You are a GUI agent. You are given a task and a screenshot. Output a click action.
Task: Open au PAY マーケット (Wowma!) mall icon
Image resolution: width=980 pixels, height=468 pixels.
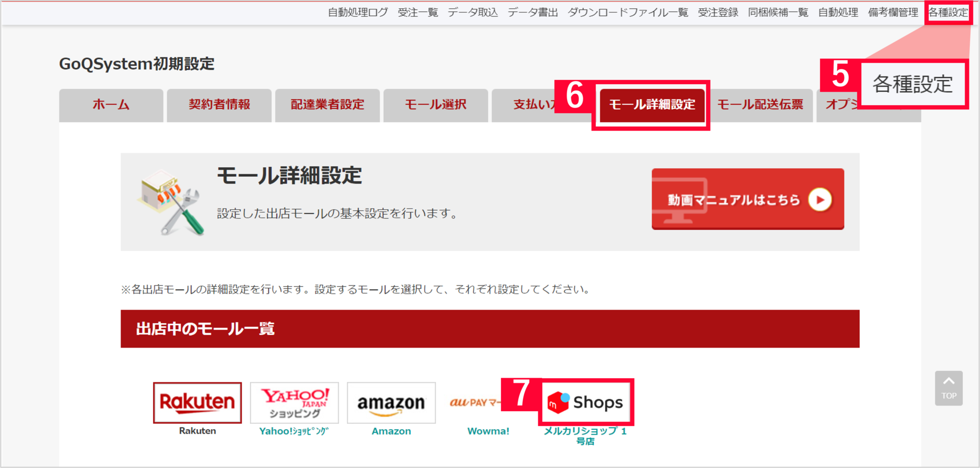tap(474, 403)
